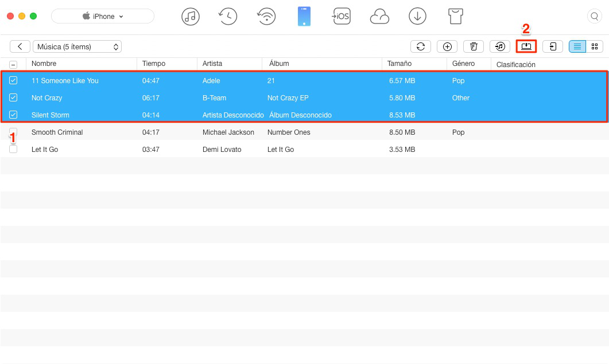Open the iPhone device selector
This screenshot has height=364, width=609.
point(103,16)
